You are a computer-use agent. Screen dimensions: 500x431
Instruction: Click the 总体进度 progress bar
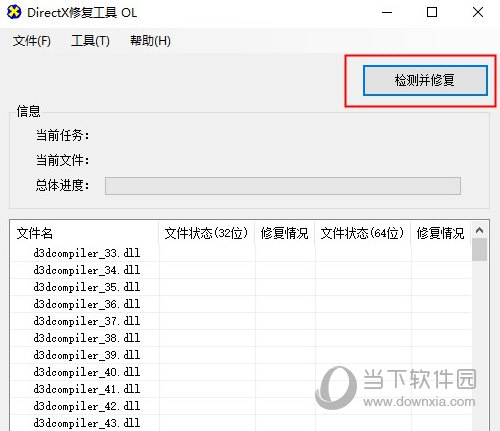click(x=283, y=186)
